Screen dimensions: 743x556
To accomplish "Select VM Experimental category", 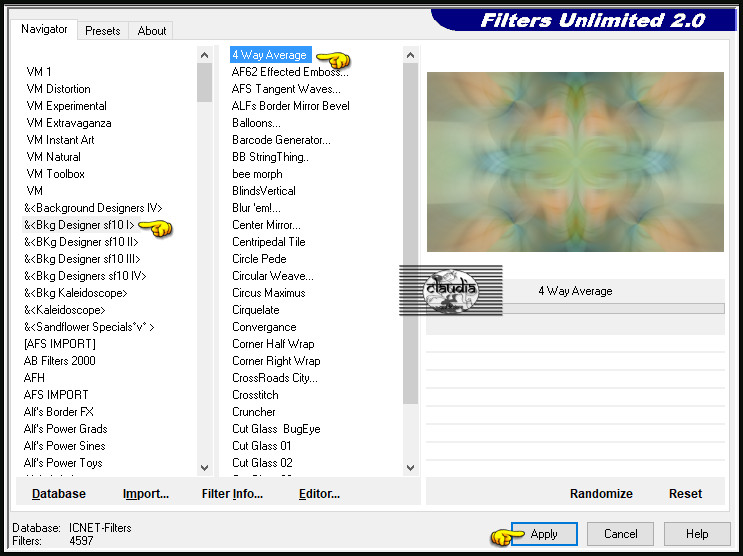I will [66, 106].
